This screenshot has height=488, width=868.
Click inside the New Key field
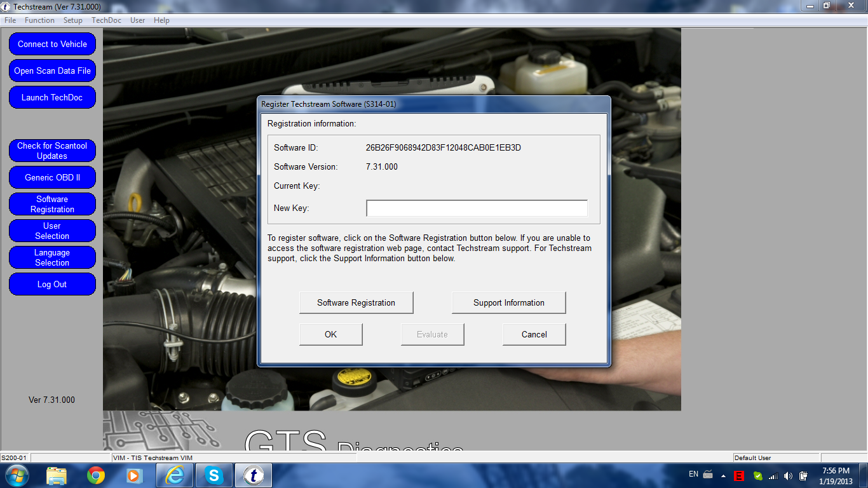click(477, 208)
